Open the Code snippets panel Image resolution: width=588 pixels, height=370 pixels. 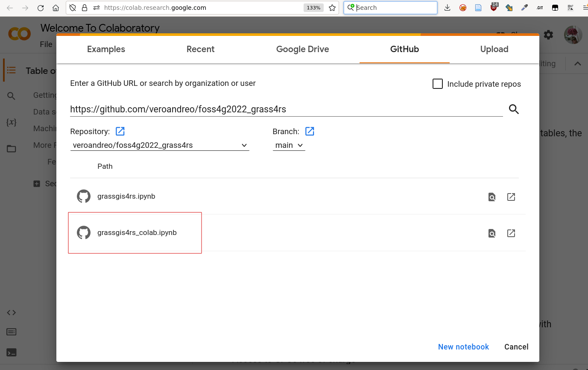tap(11, 312)
